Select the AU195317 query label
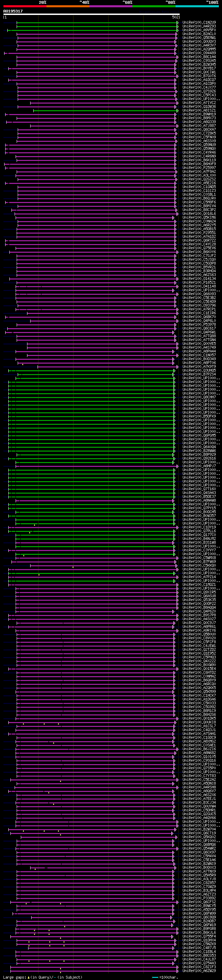Viewport: 222px width, 980px height. [13, 11]
